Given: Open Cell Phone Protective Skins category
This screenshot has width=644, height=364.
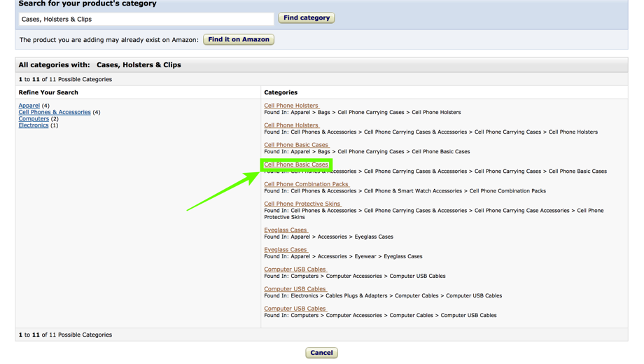Looking at the screenshot, I should (x=302, y=204).
